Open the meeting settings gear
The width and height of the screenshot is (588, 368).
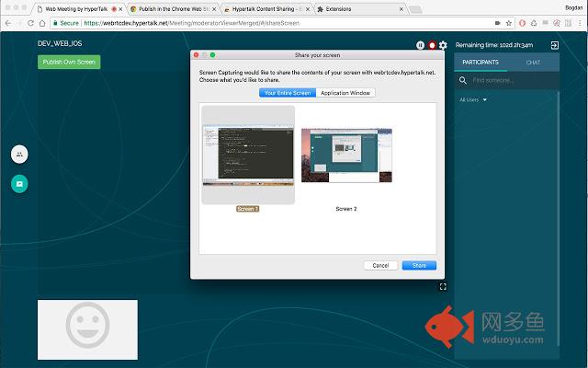point(443,45)
